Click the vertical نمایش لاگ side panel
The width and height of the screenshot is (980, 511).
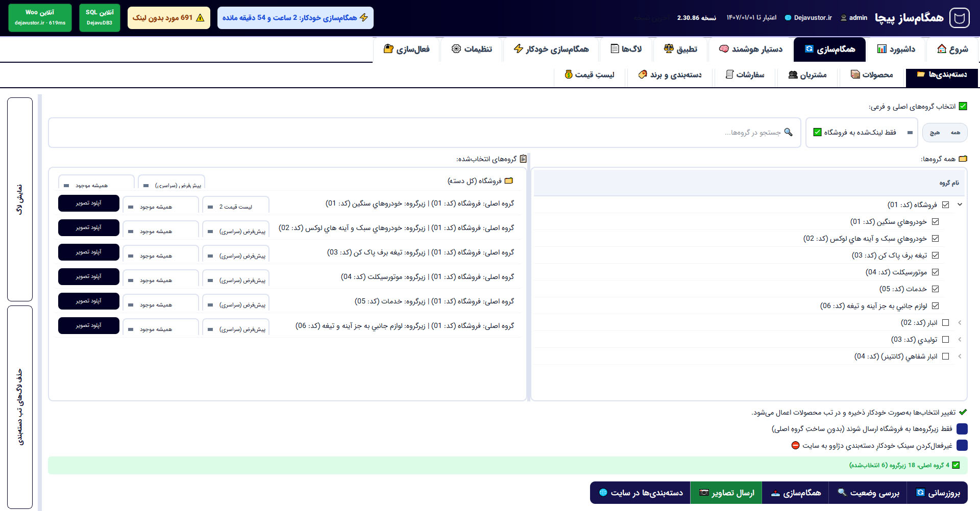coord(20,199)
